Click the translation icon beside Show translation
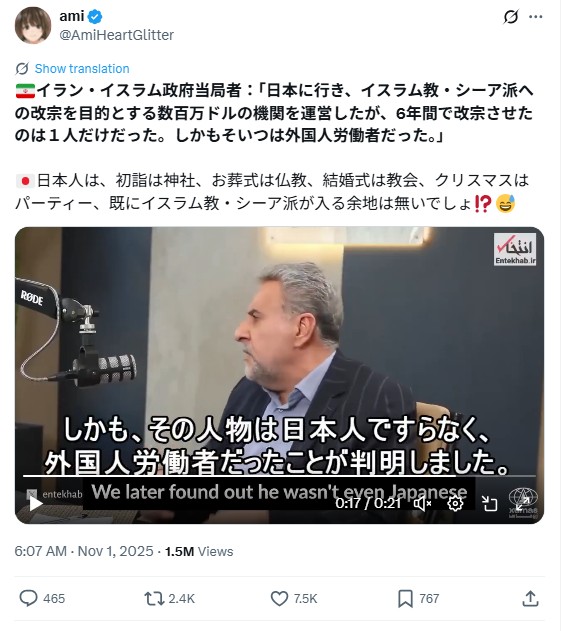Screen dimensions: 565x631 pyautogui.click(x=22, y=68)
